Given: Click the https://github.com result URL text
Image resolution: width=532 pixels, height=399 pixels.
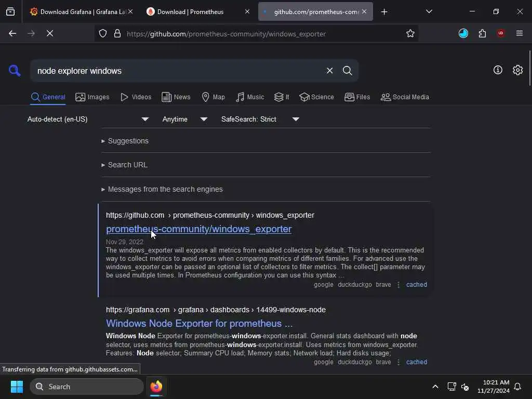Looking at the screenshot, I should pos(135,215).
